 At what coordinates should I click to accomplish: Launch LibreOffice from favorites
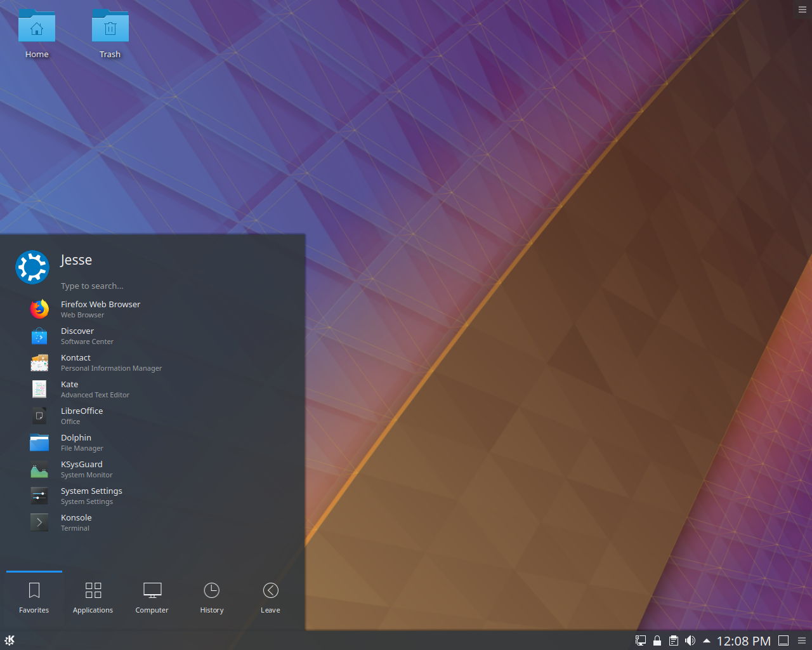point(152,416)
